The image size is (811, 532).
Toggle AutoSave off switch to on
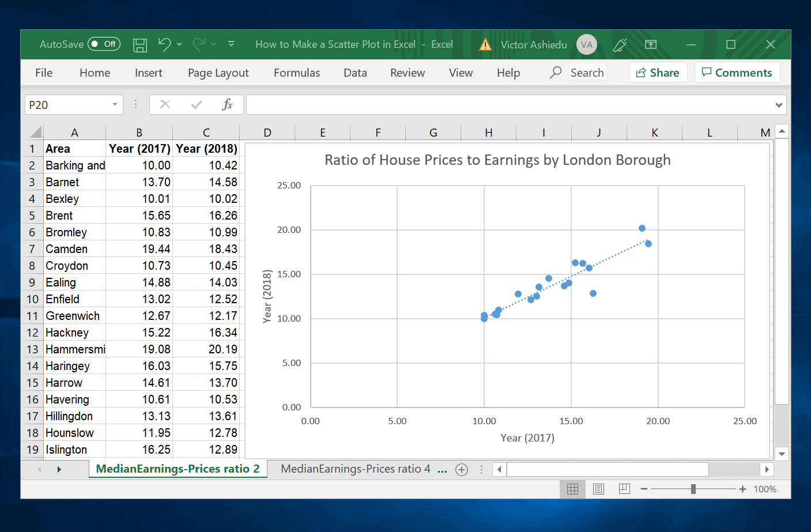pos(104,44)
